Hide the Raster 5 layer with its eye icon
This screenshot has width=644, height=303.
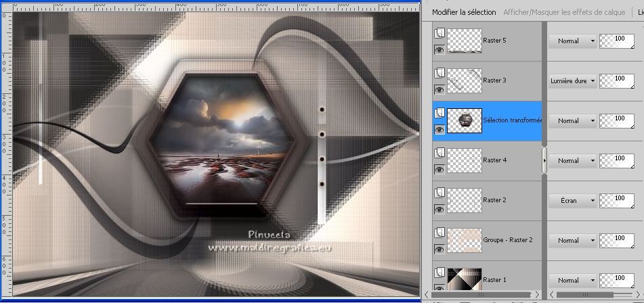click(x=439, y=49)
